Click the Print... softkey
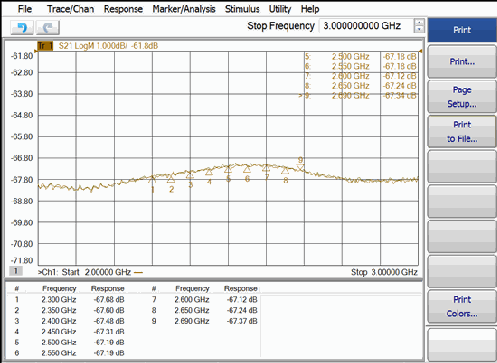 (462, 62)
